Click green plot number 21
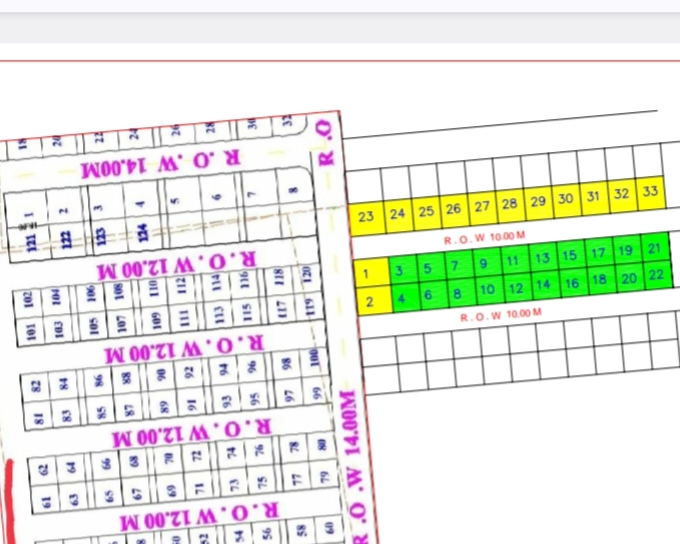 [x=654, y=249]
